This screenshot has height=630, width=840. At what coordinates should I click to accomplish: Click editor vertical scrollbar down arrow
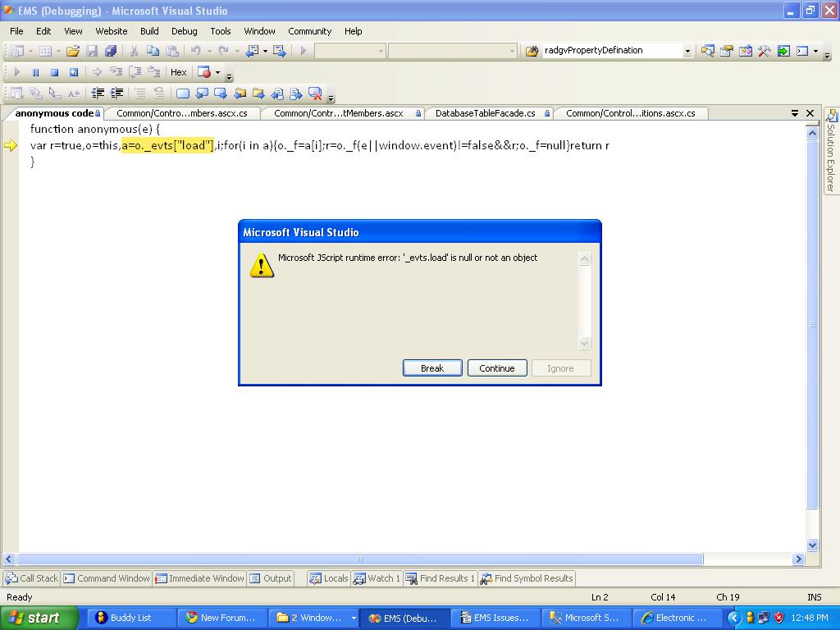point(812,546)
